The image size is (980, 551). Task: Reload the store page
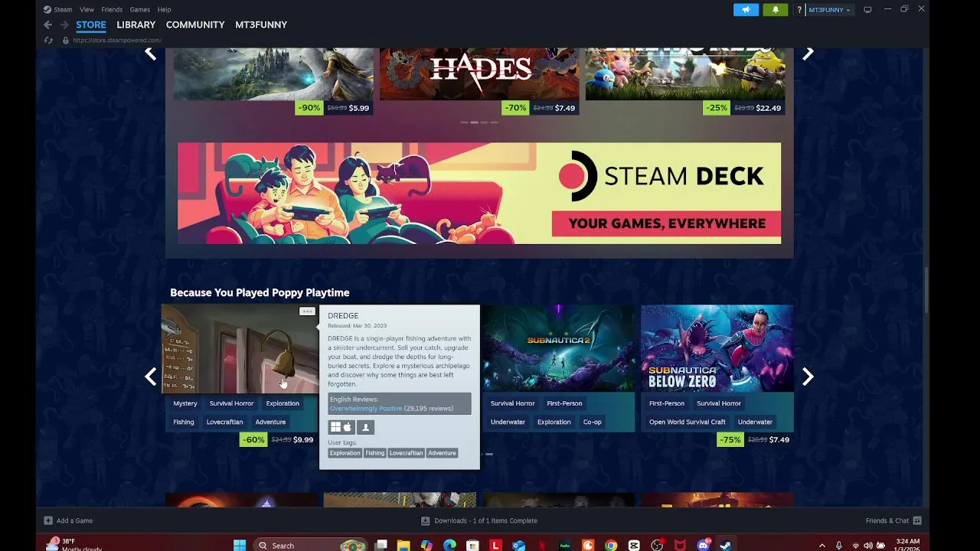pyautogui.click(x=48, y=40)
